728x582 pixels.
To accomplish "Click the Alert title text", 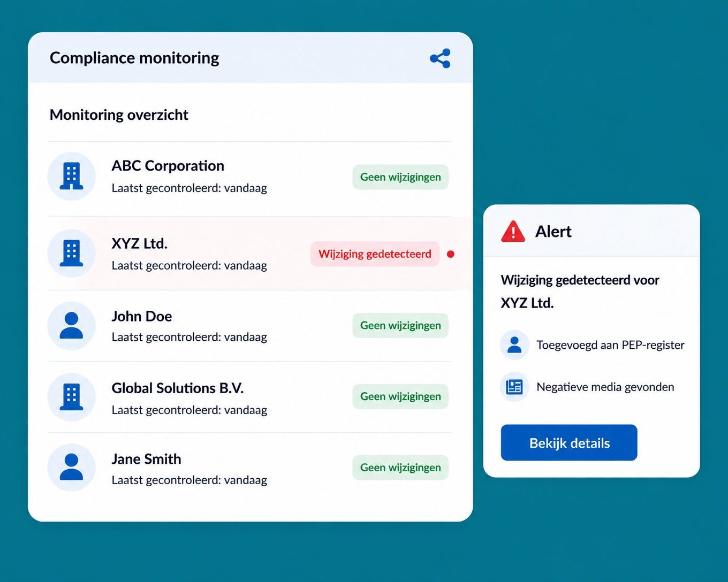I will click(x=553, y=232).
